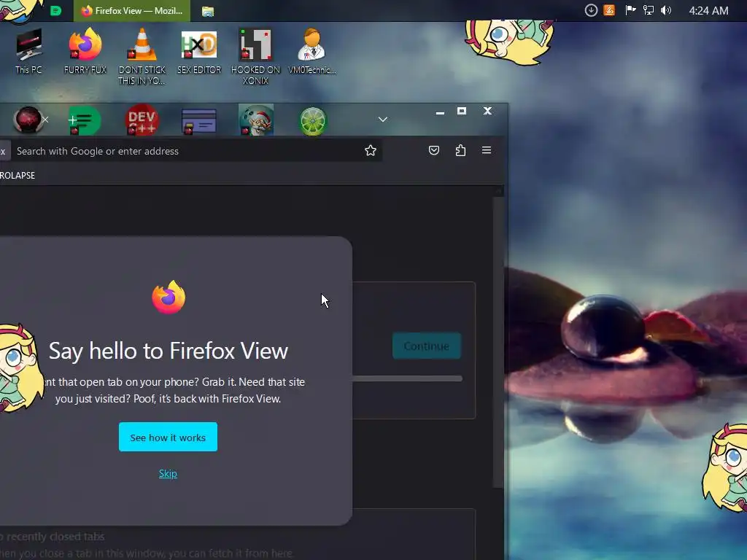Open the green chat taskbar icon
747x560 pixels.
55,10
